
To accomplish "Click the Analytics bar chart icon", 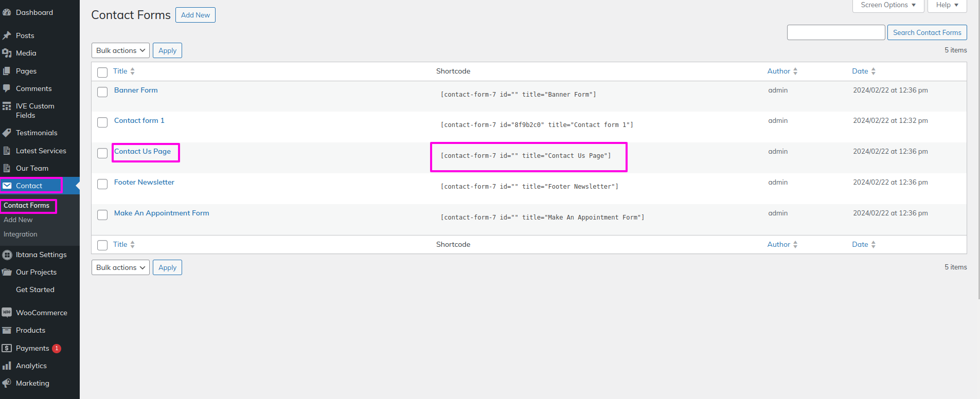I will 7,366.
